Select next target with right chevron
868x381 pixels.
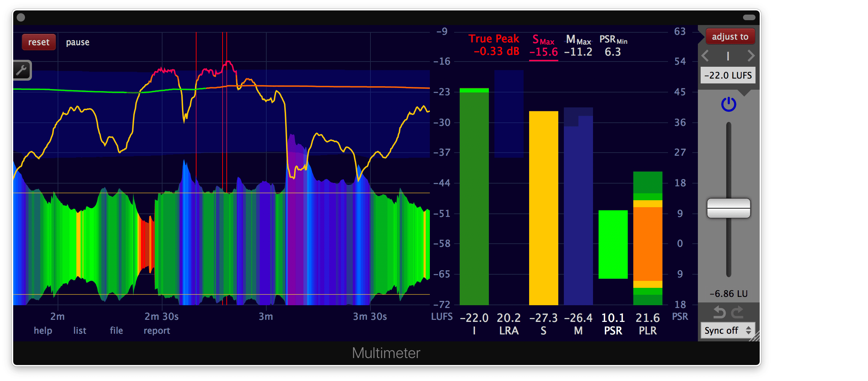(x=751, y=56)
